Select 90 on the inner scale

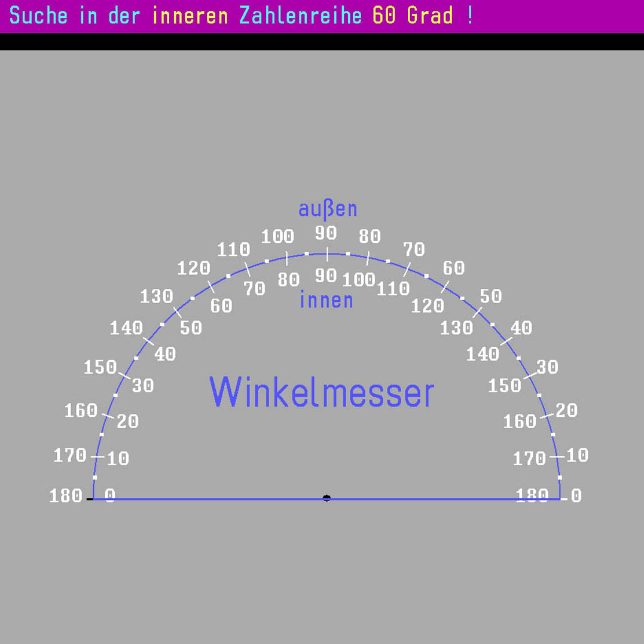(x=326, y=276)
